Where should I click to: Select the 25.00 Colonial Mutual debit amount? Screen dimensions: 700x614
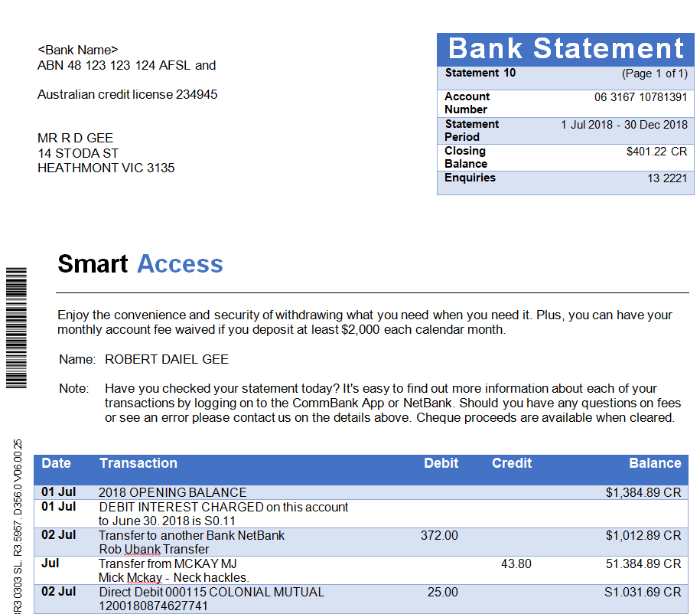(442, 592)
